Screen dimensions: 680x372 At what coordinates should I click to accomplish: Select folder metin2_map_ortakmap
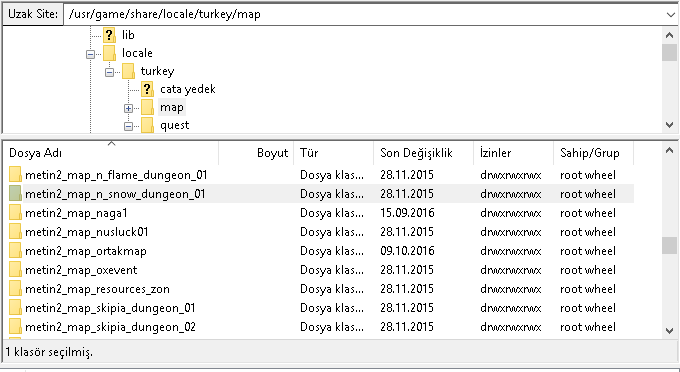click(86, 251)
